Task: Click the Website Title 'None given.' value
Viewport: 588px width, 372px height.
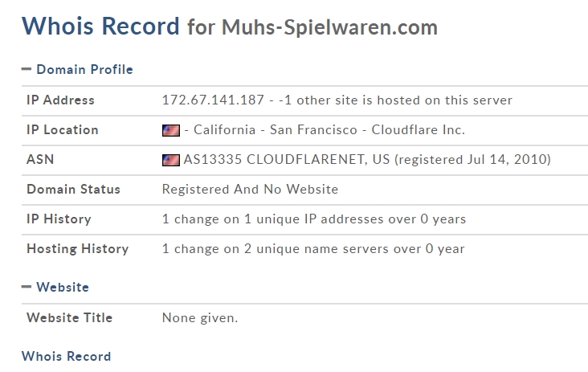Action: 200,318
